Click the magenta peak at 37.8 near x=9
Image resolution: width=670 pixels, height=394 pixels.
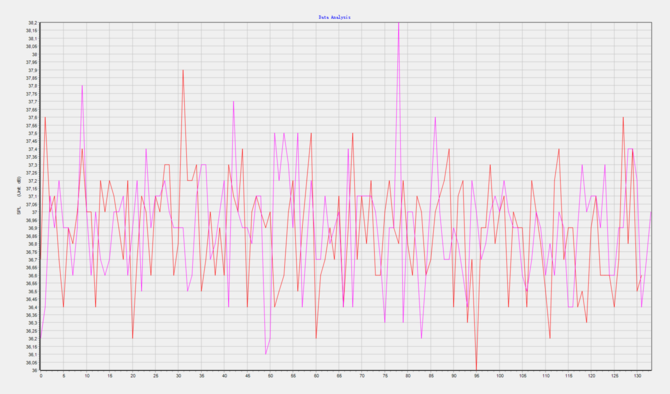[82, 86]
